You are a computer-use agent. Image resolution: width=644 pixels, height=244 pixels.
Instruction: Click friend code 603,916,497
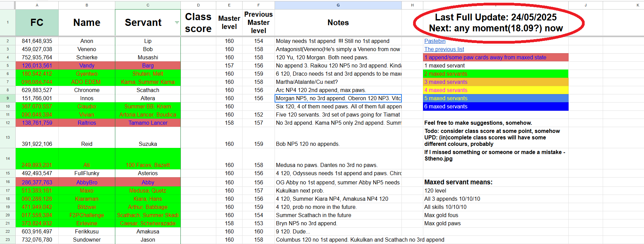pyautogui.click(x=37, y=231)
